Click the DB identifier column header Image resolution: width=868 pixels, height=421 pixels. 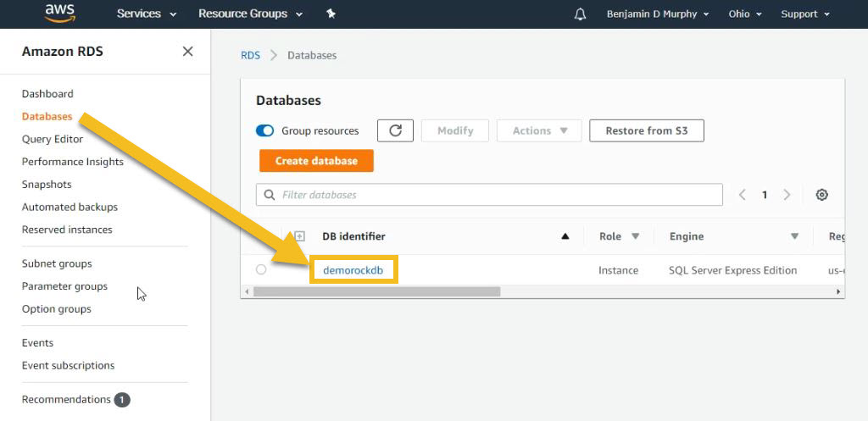[x=353, y=236]
